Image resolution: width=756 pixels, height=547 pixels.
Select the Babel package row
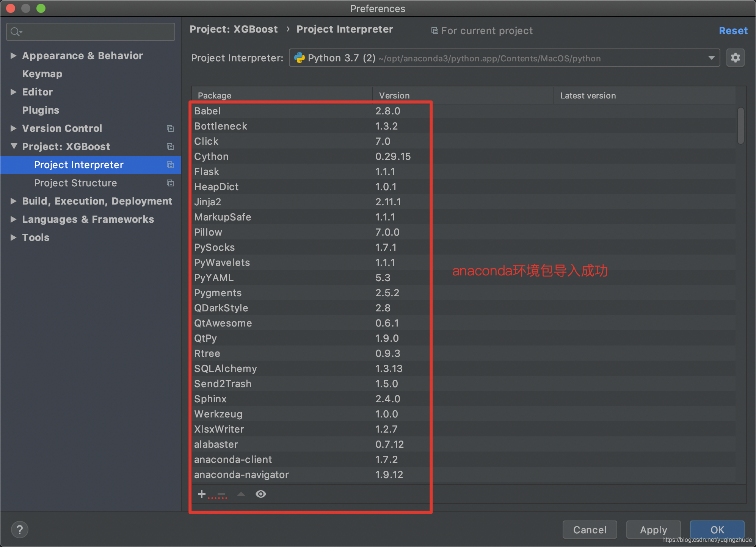point(463,111)
